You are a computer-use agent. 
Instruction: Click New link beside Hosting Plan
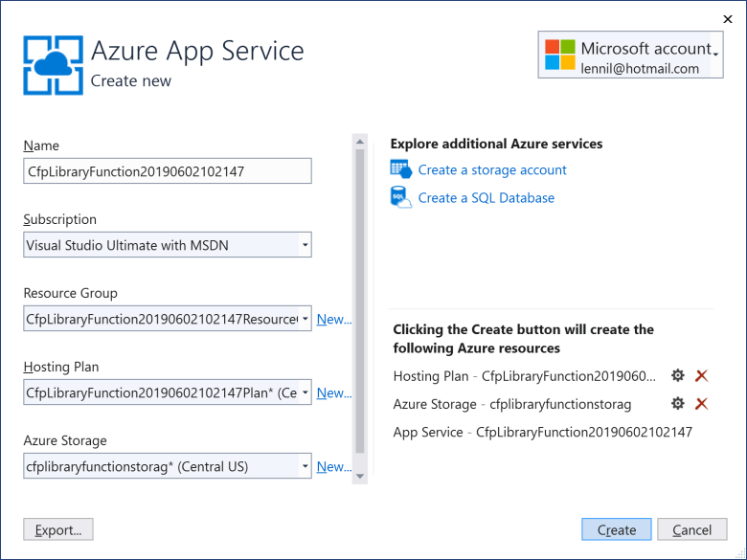334,392
